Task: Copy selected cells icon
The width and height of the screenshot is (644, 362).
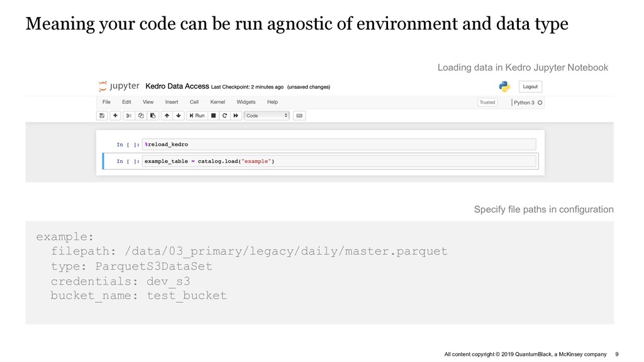Action: pos(141,116)
